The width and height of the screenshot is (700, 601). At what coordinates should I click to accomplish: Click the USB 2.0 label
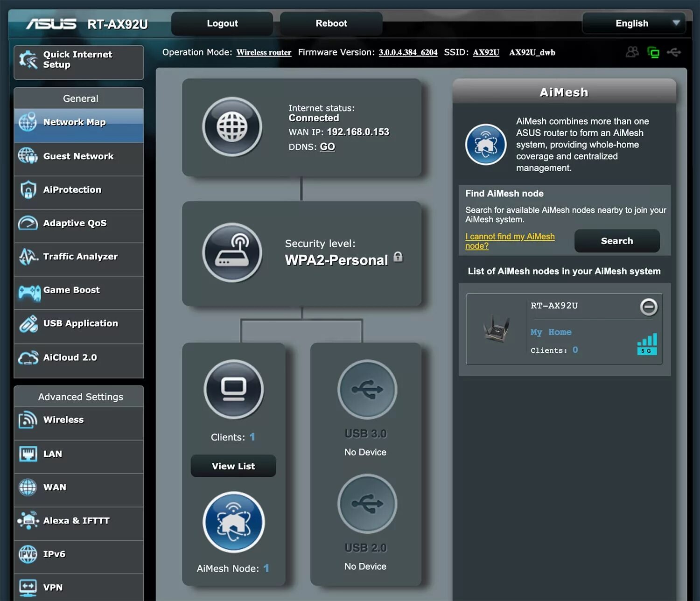click(x=365, y=548)
